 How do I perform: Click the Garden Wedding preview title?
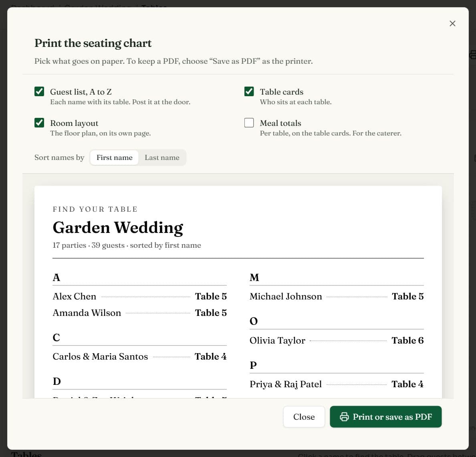pyautogui.click(x=118, y=227)
